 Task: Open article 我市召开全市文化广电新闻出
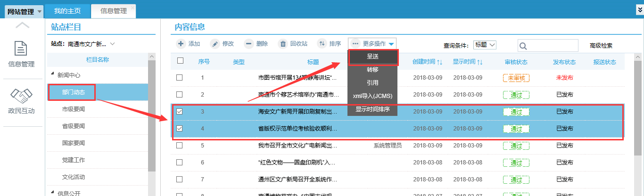pos(298,146)
